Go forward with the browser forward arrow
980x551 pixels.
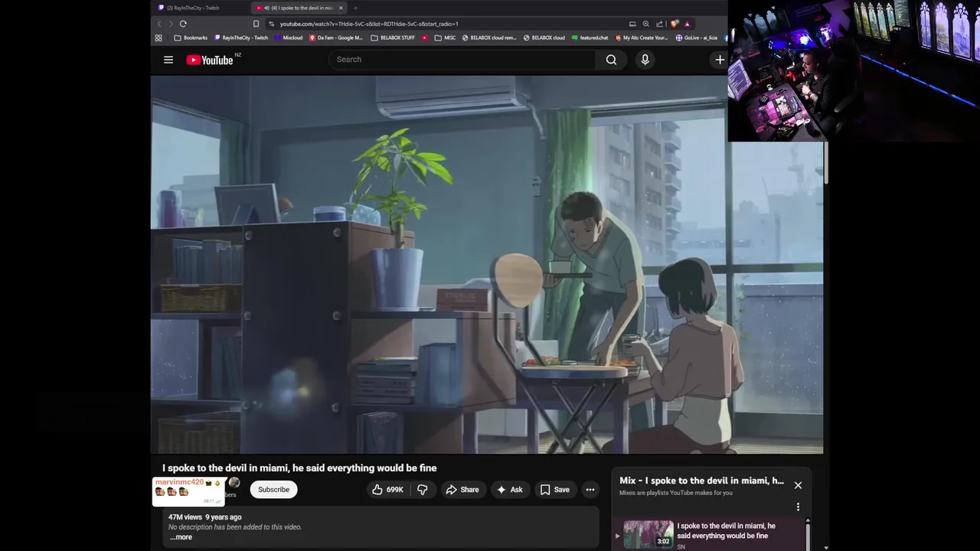170,24
